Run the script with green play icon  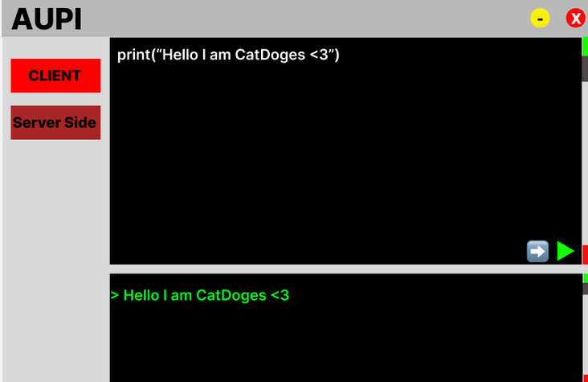566,251
